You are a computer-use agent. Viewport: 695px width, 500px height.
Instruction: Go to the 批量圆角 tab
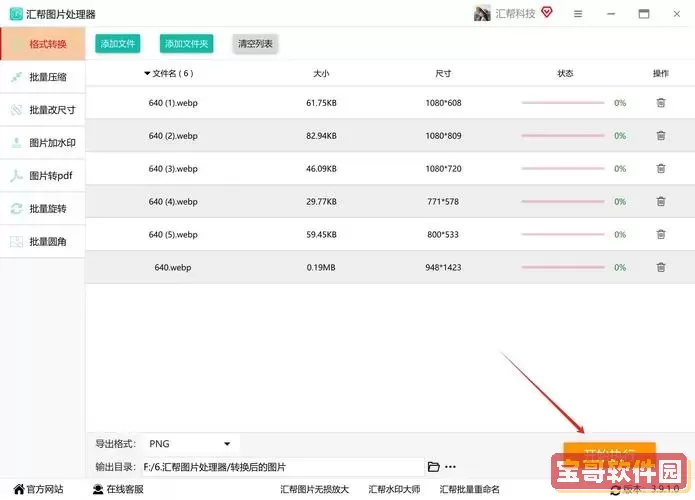[x=43, y=242]
